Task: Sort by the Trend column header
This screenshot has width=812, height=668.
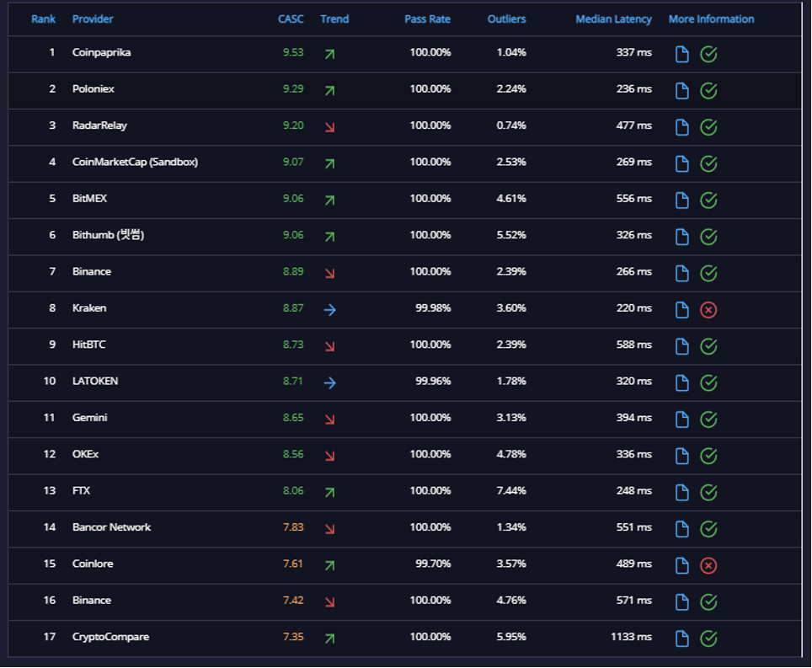Action: coord(334,19)
